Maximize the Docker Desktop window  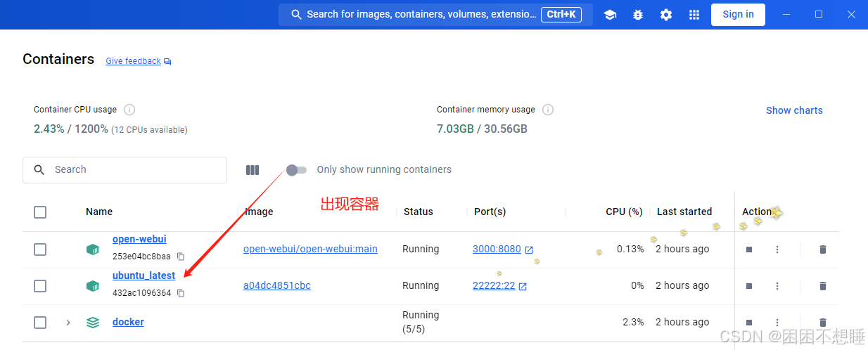pyautogui.click(x=819, y=14)
